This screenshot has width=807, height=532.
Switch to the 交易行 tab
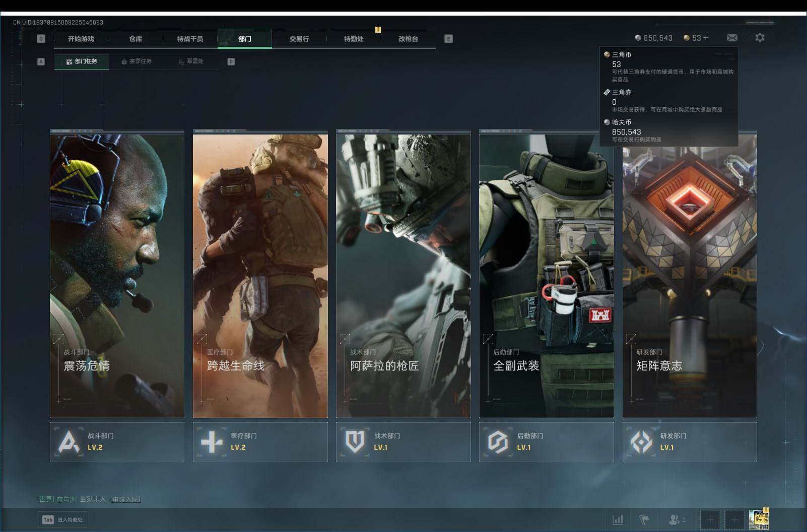299,39
